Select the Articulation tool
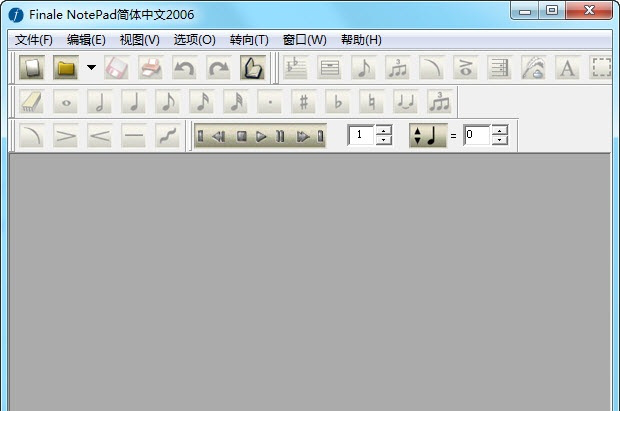 (466, 68)
